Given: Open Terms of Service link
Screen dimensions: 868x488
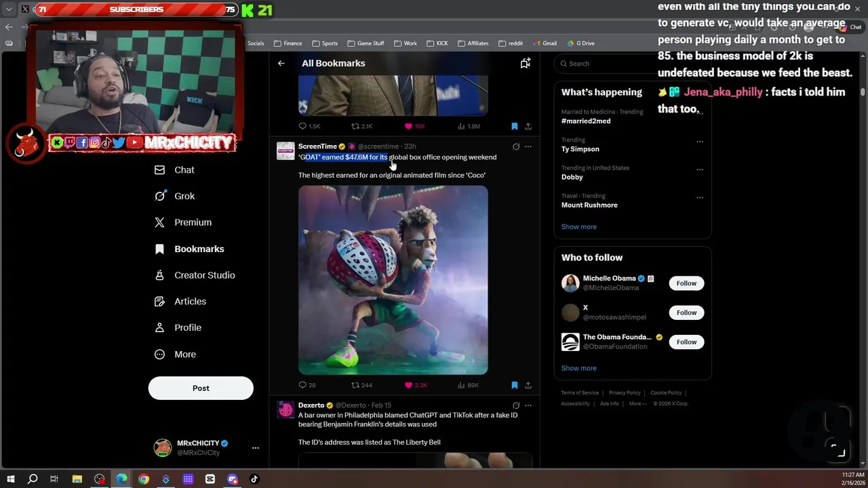Looking at the screenshot, I should (580, 393).
